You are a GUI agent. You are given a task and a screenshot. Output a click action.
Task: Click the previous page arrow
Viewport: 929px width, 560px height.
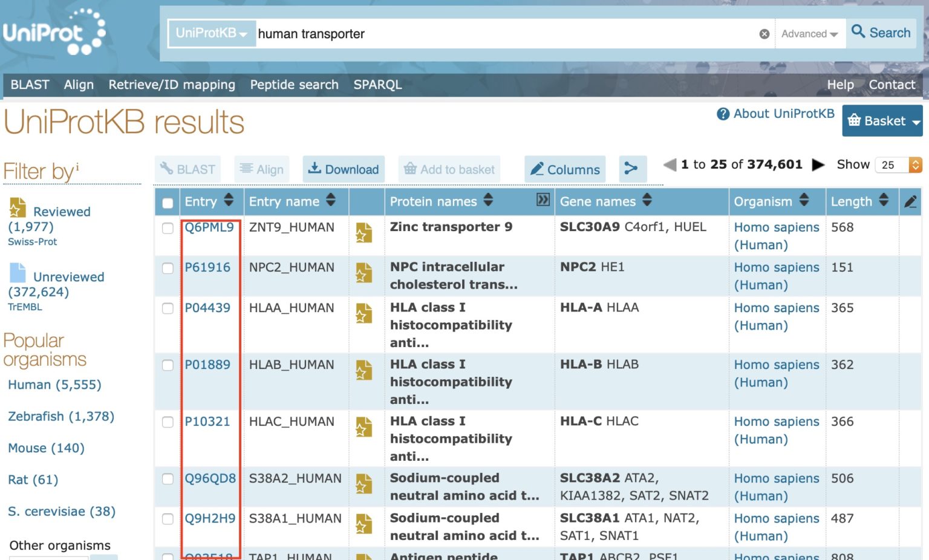click(x=670, y=164)
